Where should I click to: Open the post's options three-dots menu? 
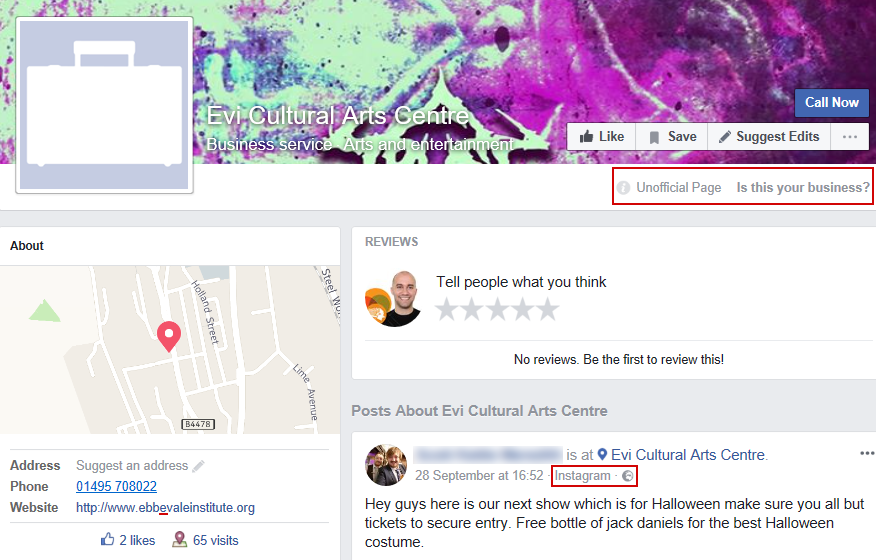tap(867, 453)
